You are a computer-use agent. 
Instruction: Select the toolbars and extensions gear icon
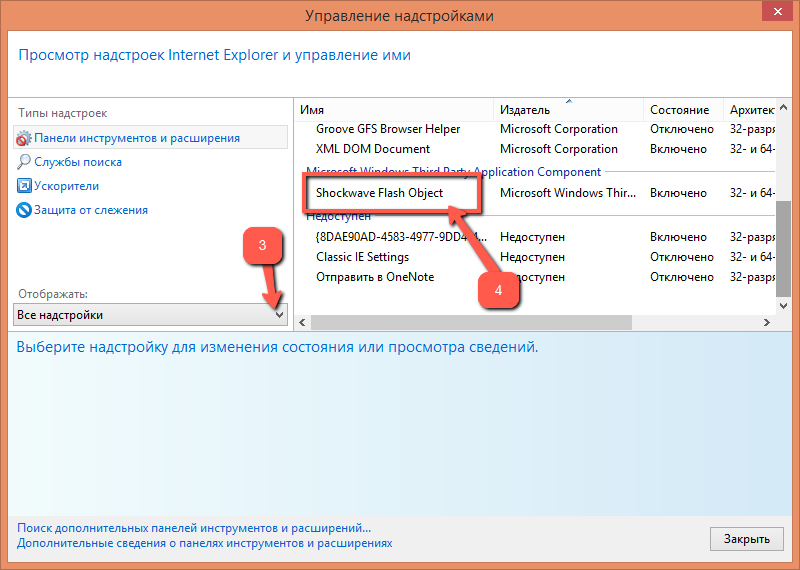click(23, 138)
